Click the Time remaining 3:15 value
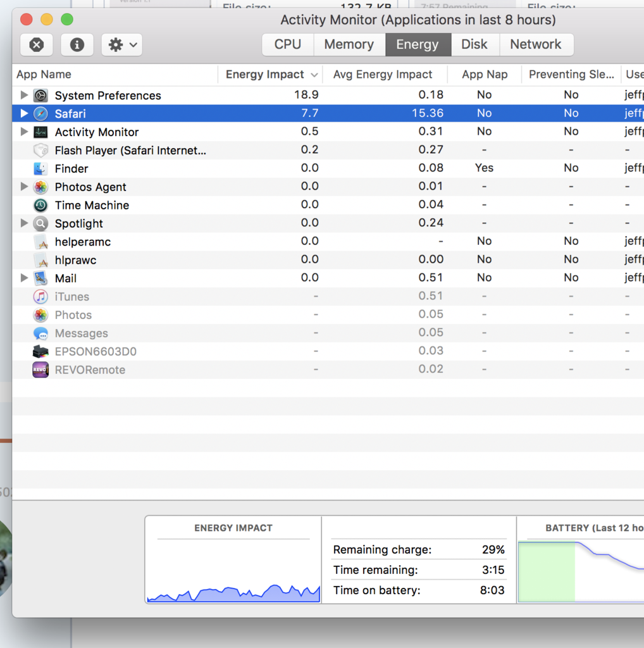The image size is (644, 648). (x=493, y=570)
